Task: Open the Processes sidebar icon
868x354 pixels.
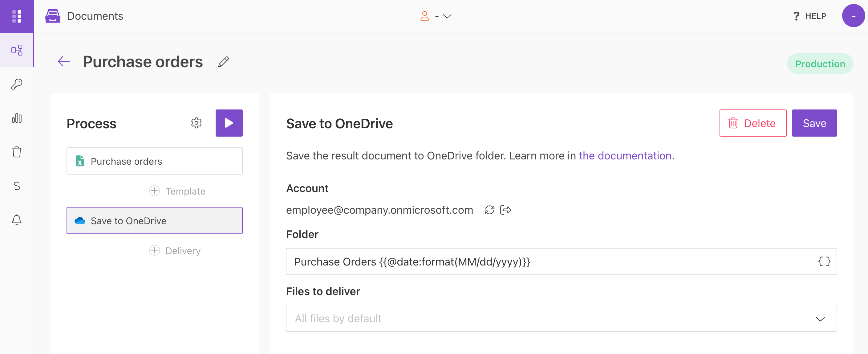Action: tap(17, 50)
